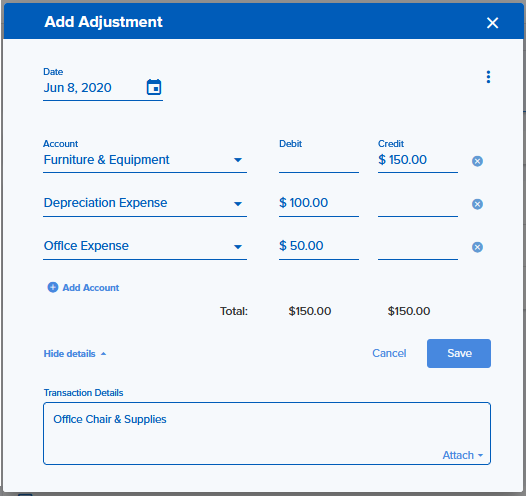Remove the Office Expense row
Screen dimensions: 526x496
[477, 247]
